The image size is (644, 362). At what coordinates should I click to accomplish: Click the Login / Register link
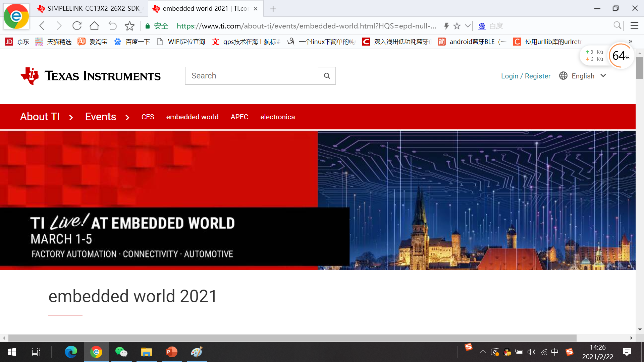(x=526, y=76)
